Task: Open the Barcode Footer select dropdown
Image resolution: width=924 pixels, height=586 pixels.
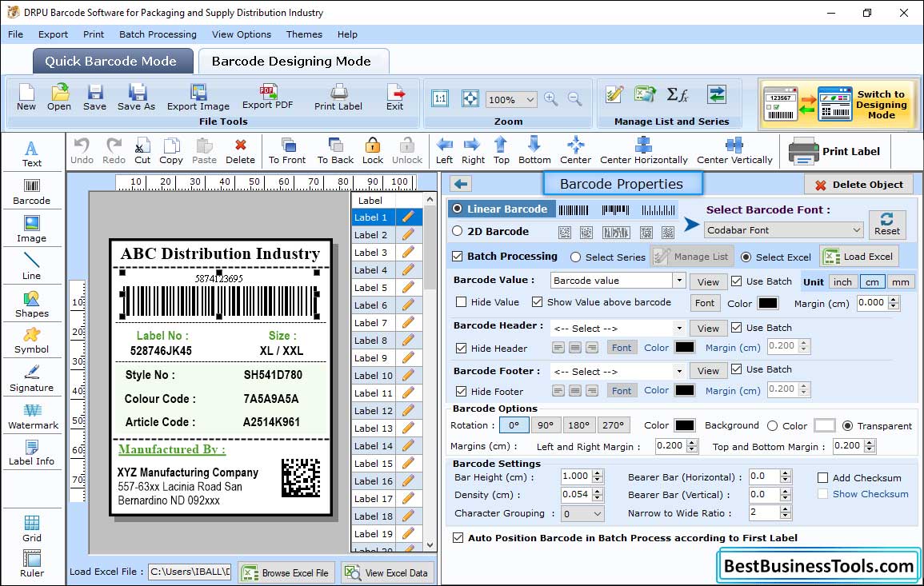Action: [679, 371]
